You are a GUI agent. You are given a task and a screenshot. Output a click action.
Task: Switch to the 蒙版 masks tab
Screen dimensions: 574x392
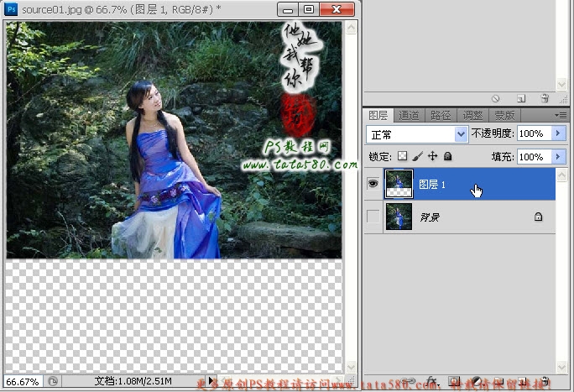click(504, 116)
